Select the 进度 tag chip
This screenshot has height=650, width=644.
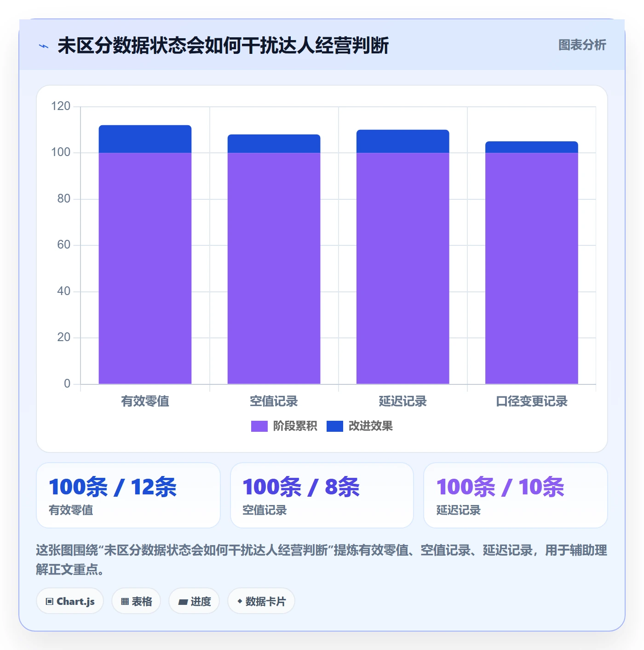click(x=194, y=601)
